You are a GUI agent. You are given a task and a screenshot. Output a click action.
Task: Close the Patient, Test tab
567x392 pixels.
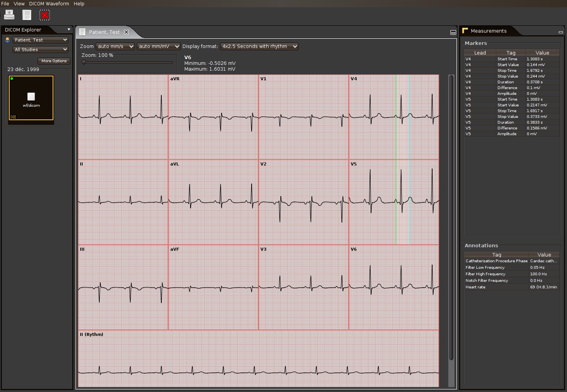click(x=126, y=32)
